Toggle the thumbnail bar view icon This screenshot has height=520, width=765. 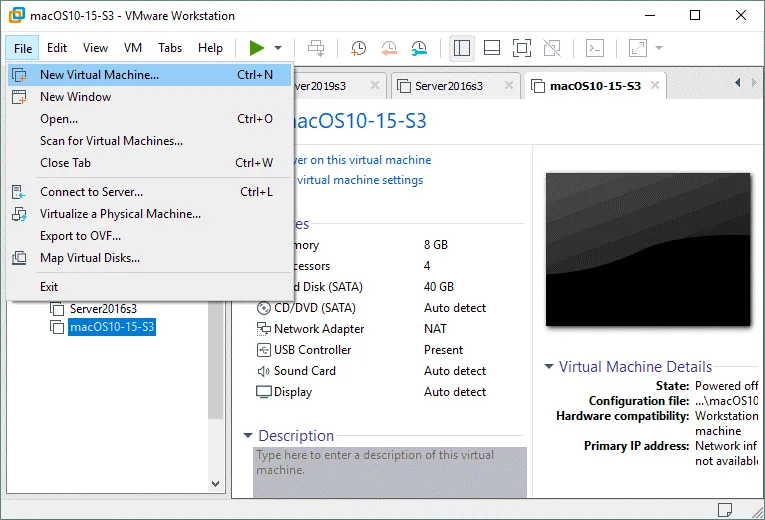coord(491,48)
